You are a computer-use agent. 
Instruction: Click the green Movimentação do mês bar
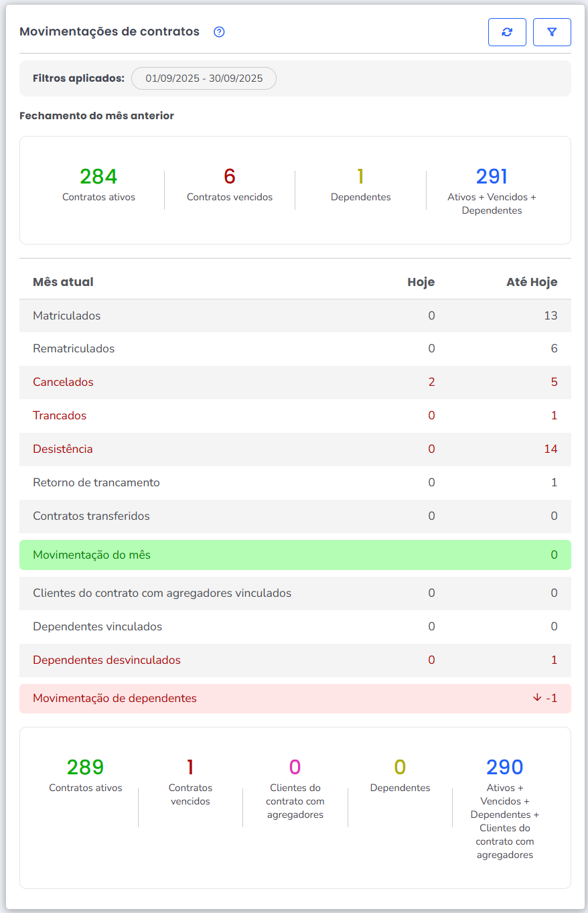[295, 555]
